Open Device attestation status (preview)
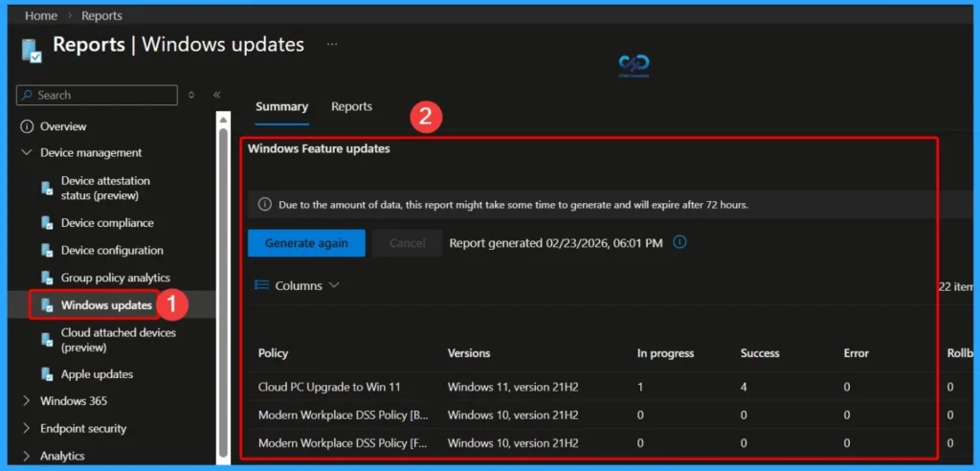This screenshot has width=980, height=471. coord(105,189)
